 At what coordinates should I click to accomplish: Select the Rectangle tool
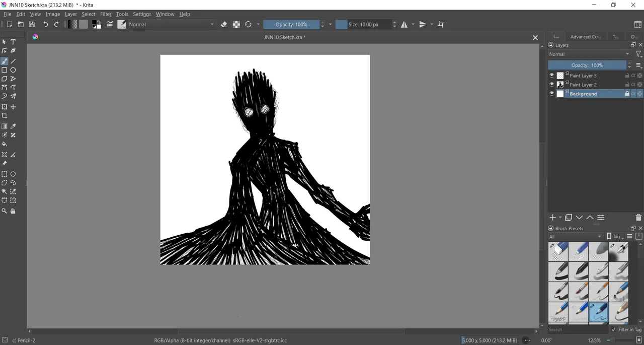pos(5,70)
